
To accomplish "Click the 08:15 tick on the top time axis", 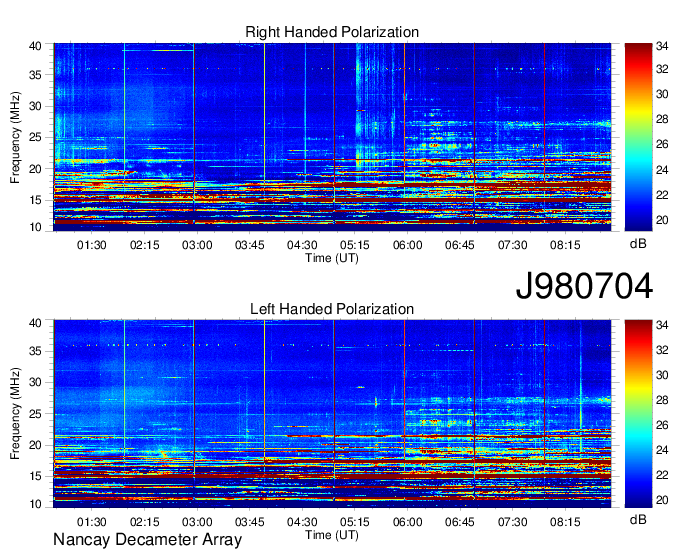I will coord(565,245).
